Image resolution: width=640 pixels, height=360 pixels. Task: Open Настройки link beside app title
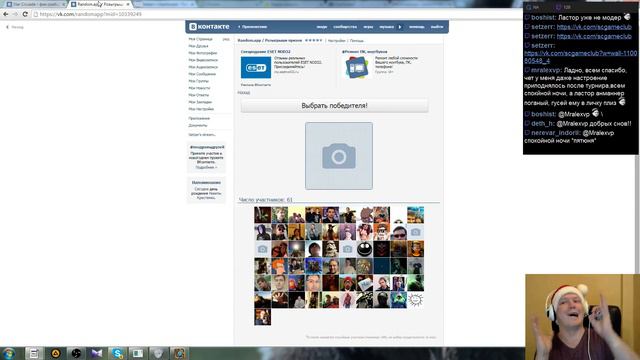click(337, 41)
